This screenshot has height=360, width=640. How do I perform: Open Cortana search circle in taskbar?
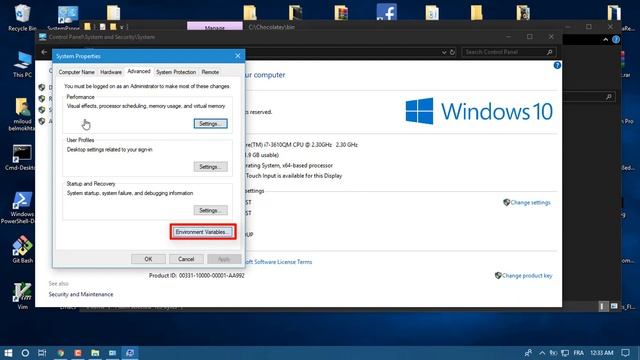click(x=25, y=353)
